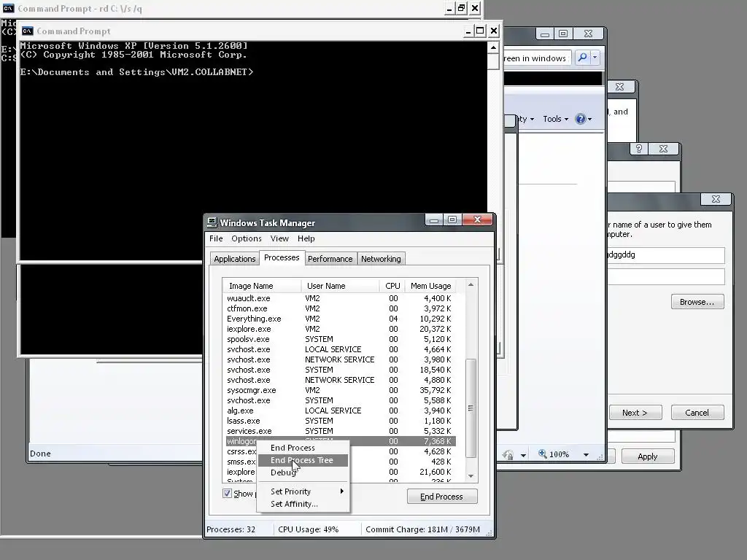Open the blue Help icon in the browser toolbar

[x=580, y=119]
